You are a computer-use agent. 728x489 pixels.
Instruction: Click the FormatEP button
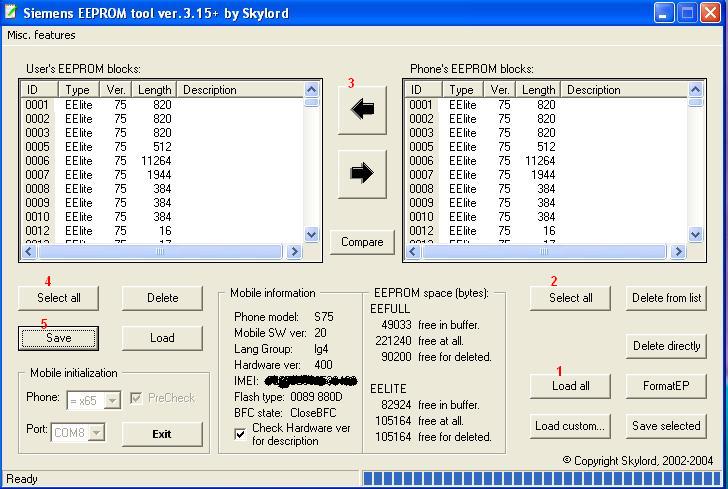coord(666,386)
